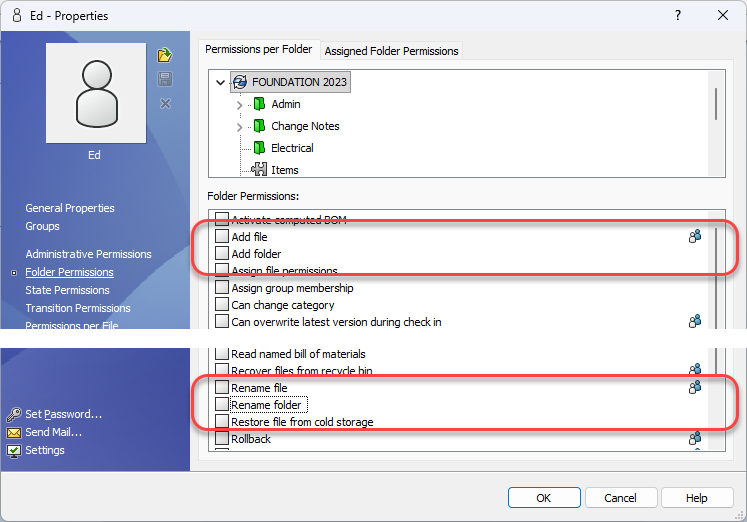The width and height of the screenshot is (747, 522).
Task: Click the group icon next to Add file
Action: click(x=694, y=237)
